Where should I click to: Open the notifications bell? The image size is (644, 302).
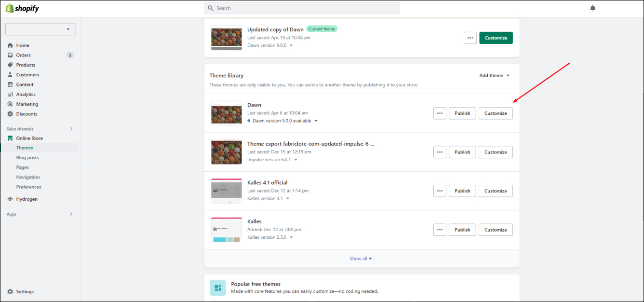point(593,8)
